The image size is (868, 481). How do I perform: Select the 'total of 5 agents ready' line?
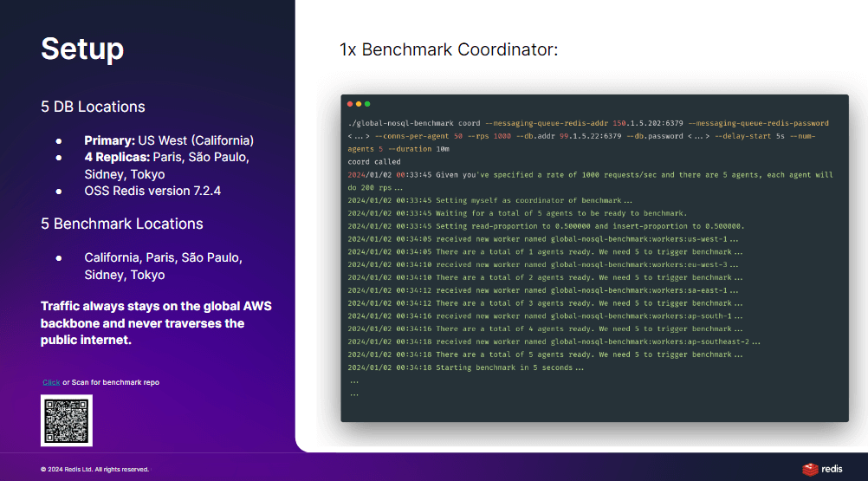point(545,354)
